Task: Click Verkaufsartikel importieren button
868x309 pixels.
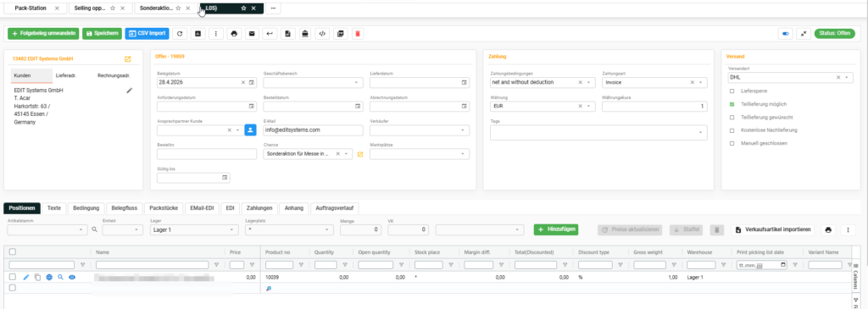Action: [774, 229]
